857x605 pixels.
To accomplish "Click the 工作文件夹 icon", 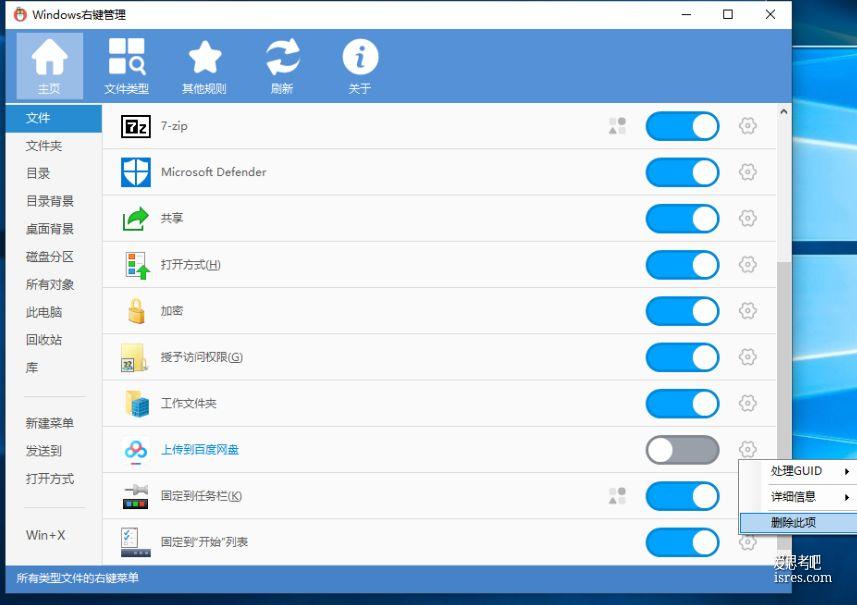I will coord(137,404).
